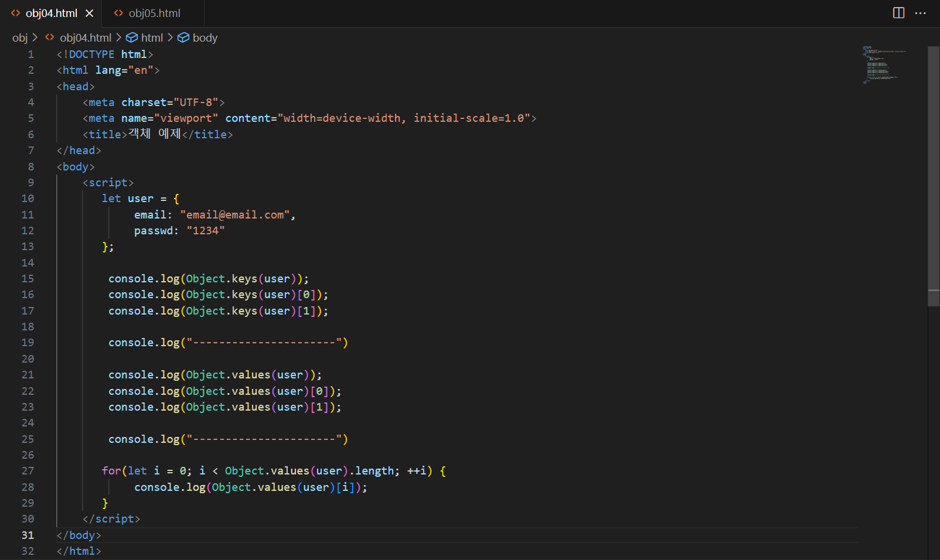Image resolution: width=940 pixels, height=560 pixels.
Task: Click the "viewport" attribute value
Action: point(186,118)
